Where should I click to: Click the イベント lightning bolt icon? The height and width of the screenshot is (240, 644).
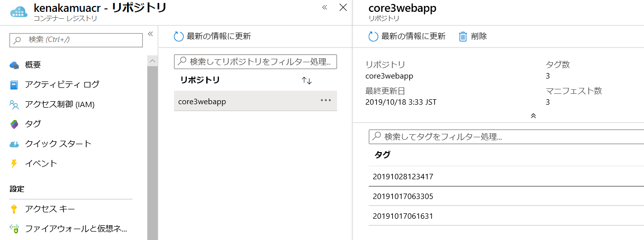pos(14,163)
